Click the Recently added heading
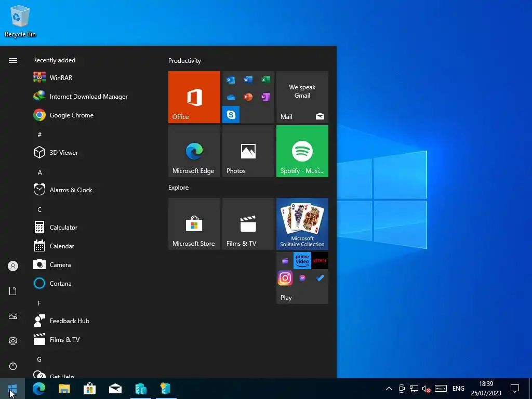This screenshot has height=399, width=532. (54, 60)
